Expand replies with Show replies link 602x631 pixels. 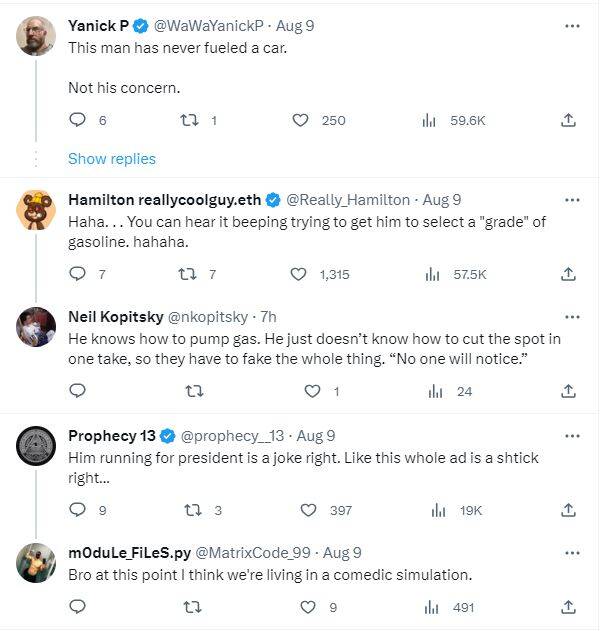(112, 159)
